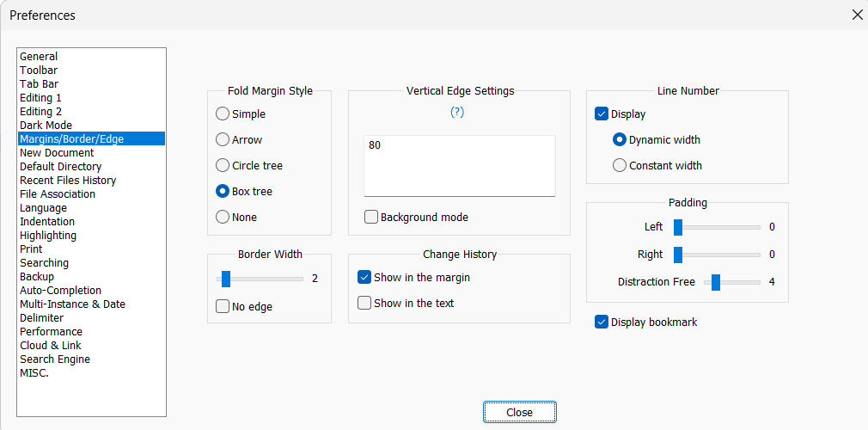Disable the Display bookmark checkbox

(602, 322)
